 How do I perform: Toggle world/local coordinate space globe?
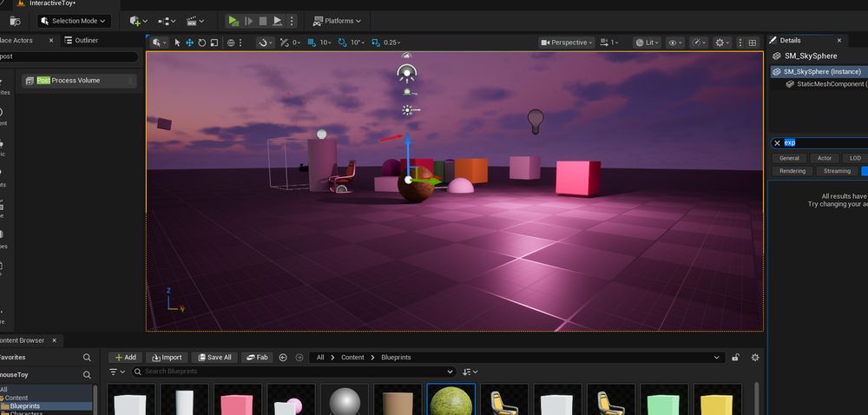pyautogui.click(x=231, y=43)
